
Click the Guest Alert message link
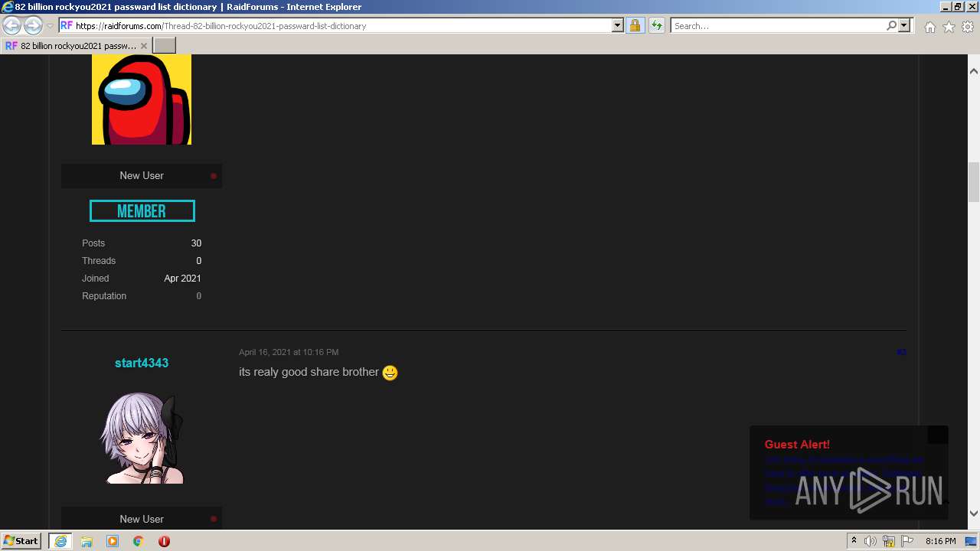click(842, 481)
